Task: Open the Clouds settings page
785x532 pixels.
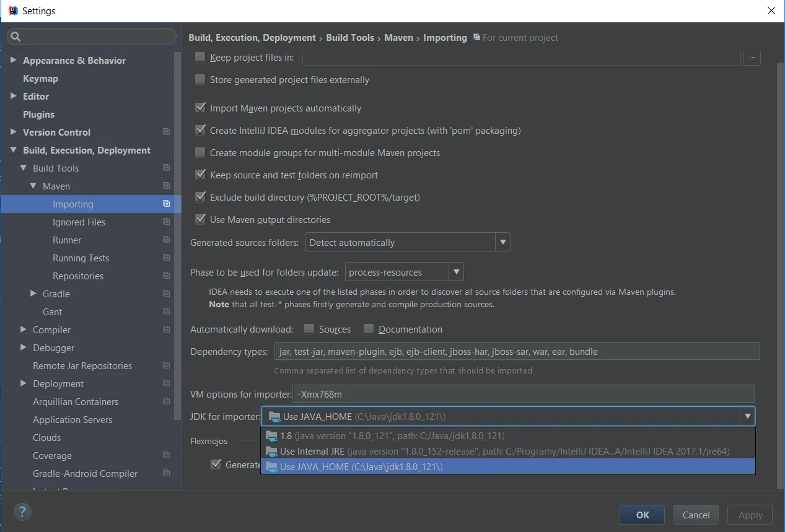Action: 46,437
